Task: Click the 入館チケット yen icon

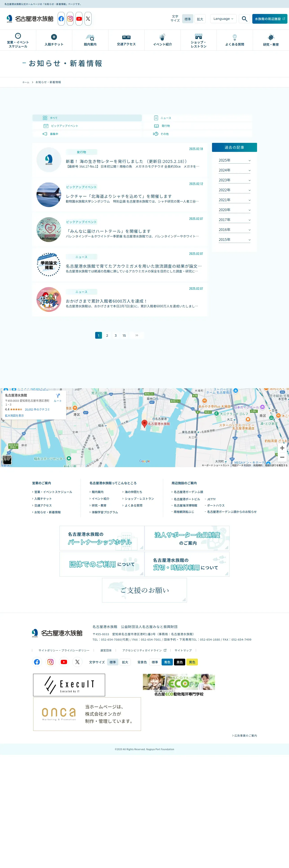Action: point(54,37)
